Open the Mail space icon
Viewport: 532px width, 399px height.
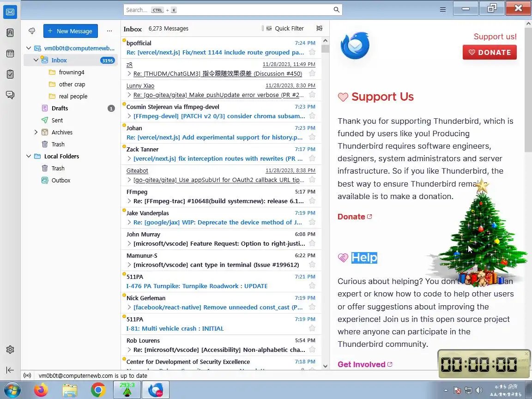(10, 12)
